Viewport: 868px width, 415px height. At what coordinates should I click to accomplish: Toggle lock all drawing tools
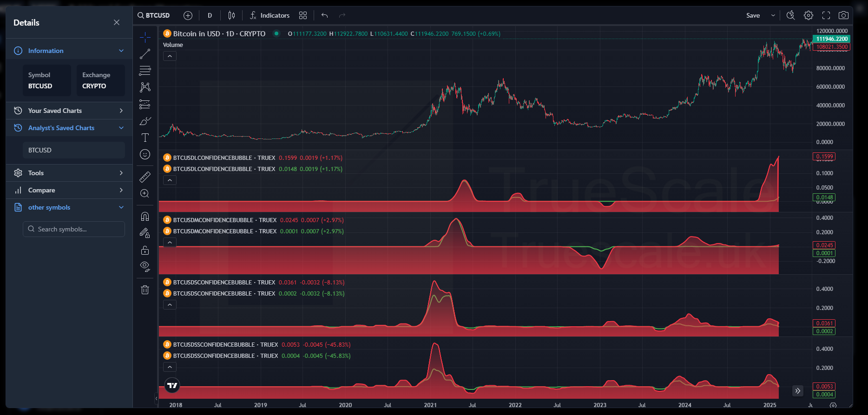[x=145, y=250]
